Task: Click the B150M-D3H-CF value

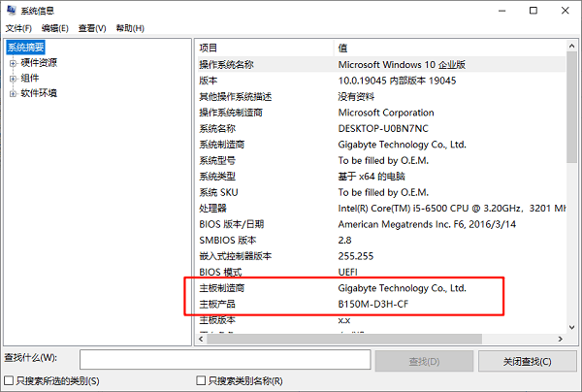Action: (373, 304)
